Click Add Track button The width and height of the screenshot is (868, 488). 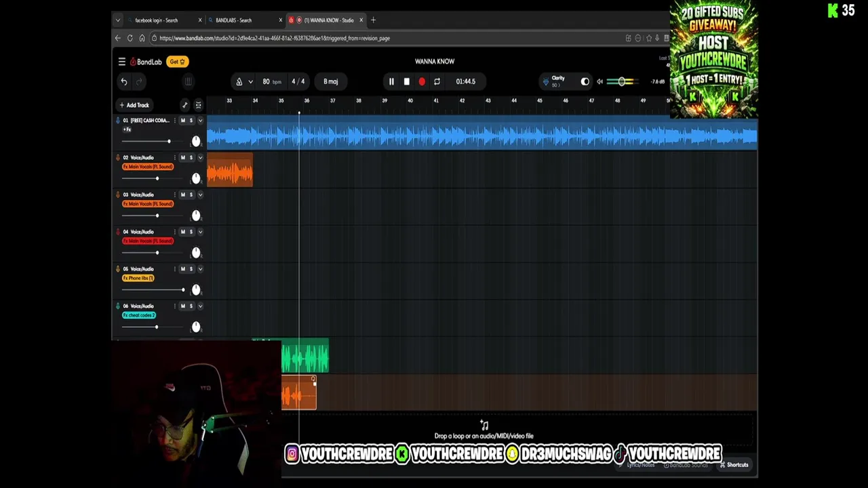(134, 105)
